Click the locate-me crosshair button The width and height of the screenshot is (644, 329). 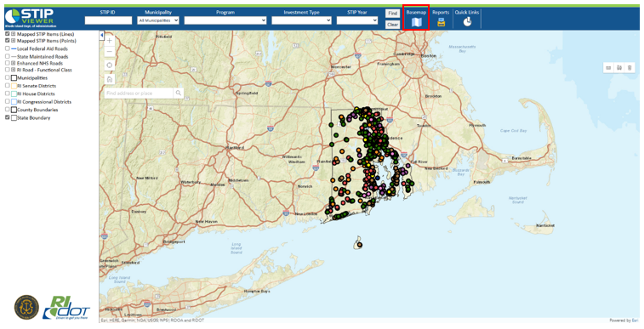110,65
